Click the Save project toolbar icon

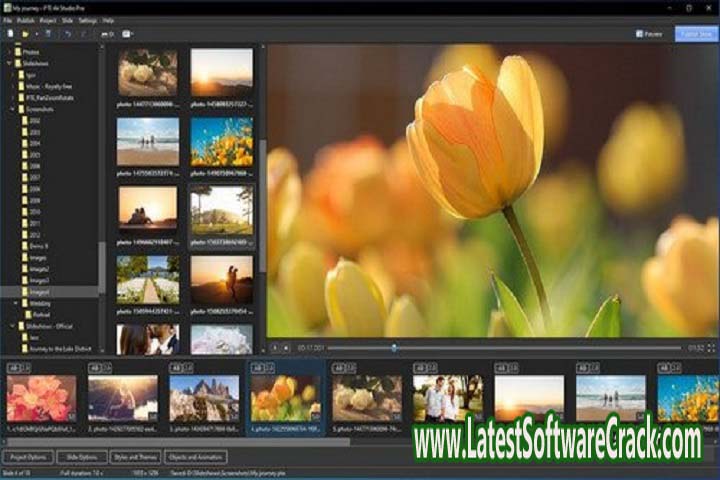coord(47,34)
